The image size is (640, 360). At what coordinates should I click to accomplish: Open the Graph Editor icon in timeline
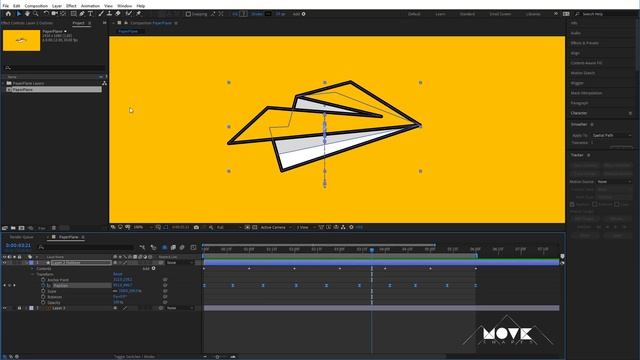tap(193, 247)
